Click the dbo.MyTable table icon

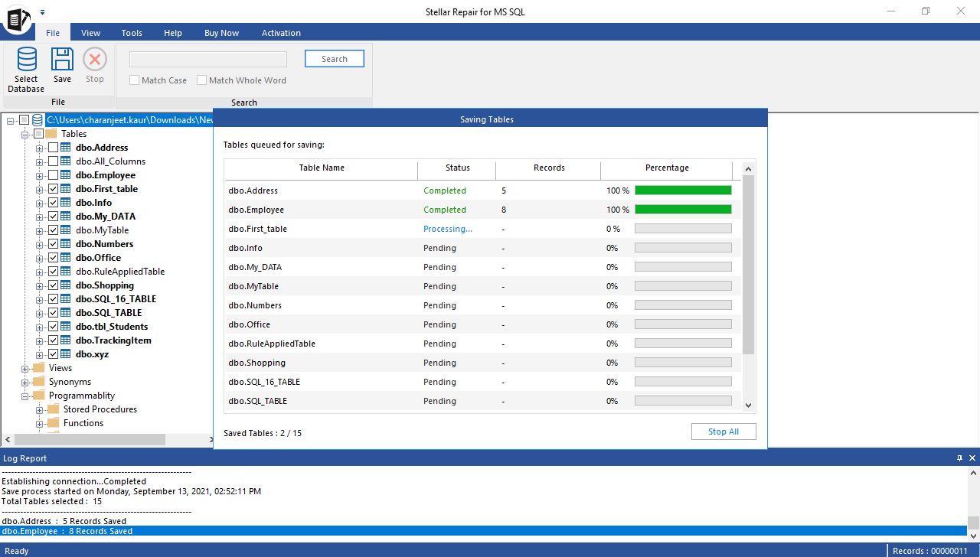click(x=66, y=230)
